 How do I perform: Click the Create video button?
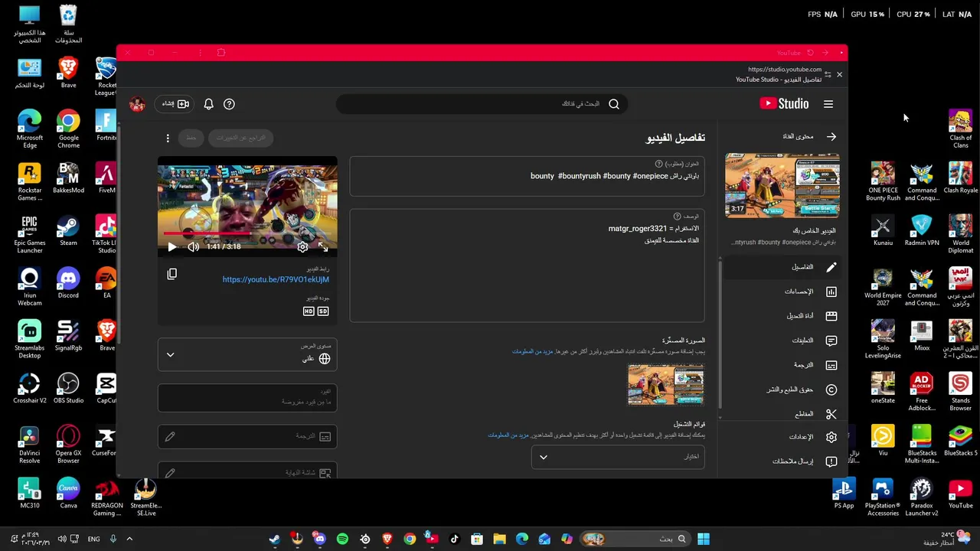[175, 104]
